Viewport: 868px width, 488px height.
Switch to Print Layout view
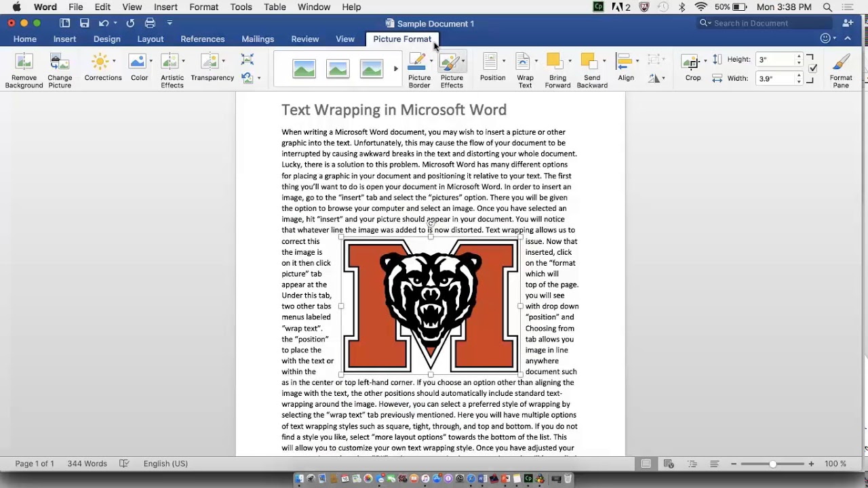tap(646, 464)
